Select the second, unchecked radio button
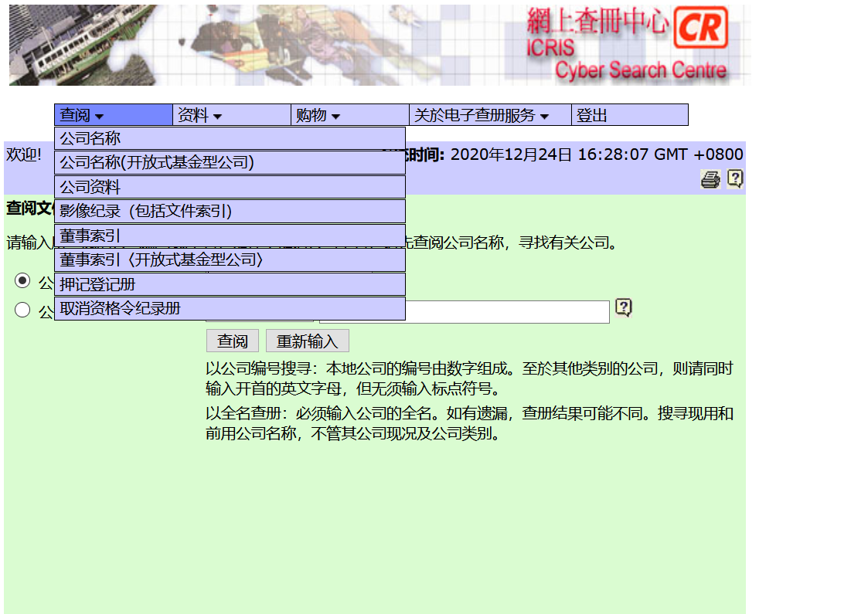The image size is (868, 614). click(23, 310)
